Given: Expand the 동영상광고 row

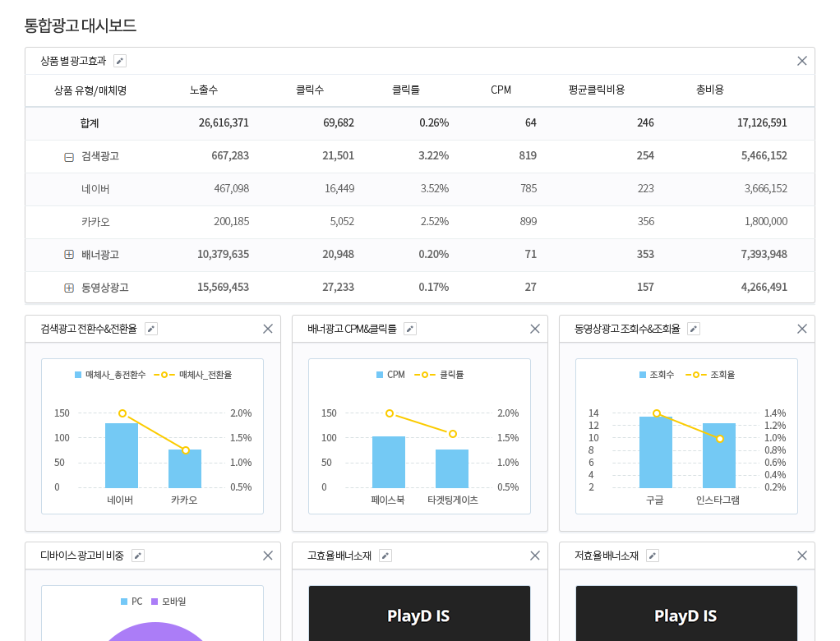Looking at the screenshot, I should 69,288.
